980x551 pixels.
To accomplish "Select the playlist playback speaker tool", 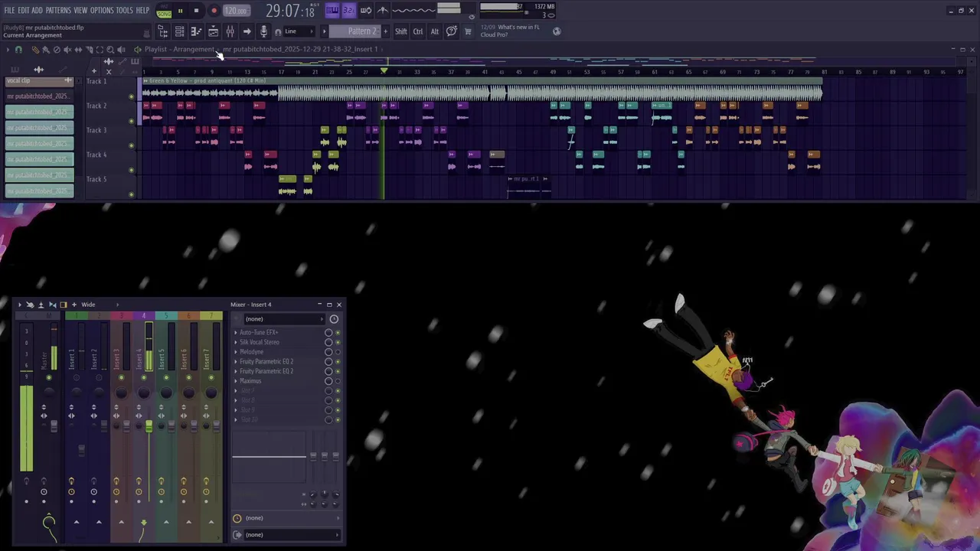I will pos(121,50).
